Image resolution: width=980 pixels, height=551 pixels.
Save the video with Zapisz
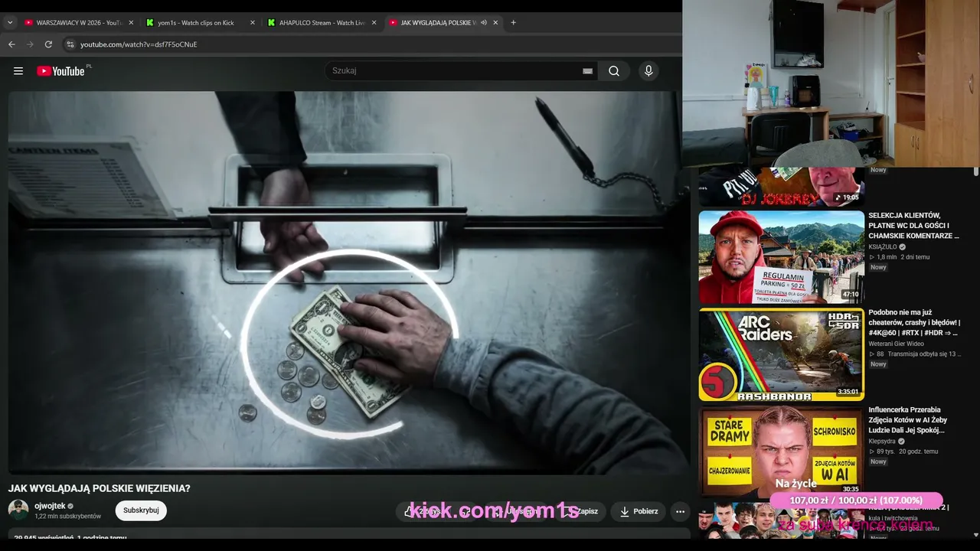581,511
